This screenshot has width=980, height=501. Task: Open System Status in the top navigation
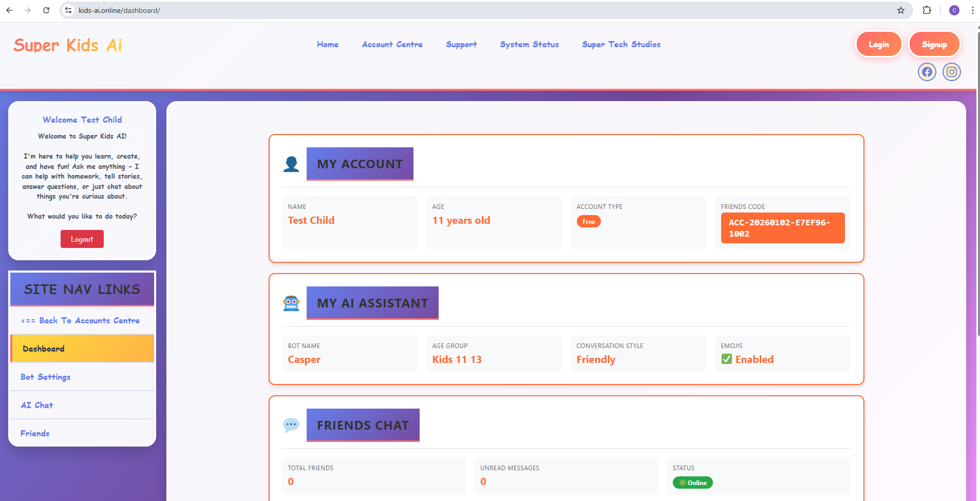point(530,45)
